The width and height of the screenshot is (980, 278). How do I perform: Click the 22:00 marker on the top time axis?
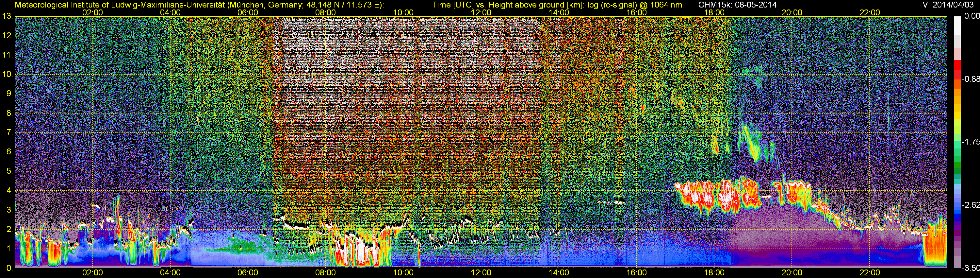pyautogui.click(x=870, y=12)
